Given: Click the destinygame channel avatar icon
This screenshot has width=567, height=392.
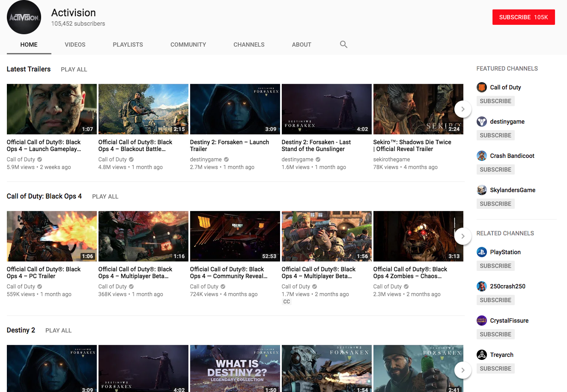Looking at the screenshot, I should 482,122.
